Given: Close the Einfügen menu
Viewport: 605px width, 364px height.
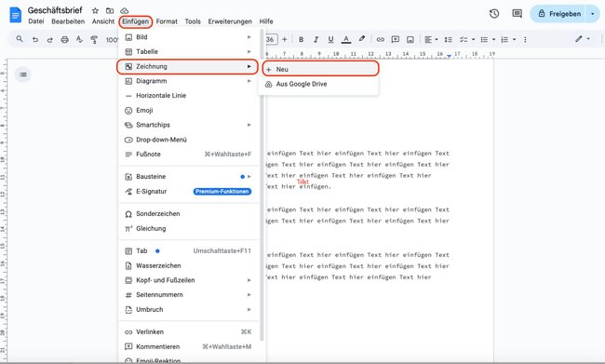Looking at the screenshot, I should (x=136, y=21).
